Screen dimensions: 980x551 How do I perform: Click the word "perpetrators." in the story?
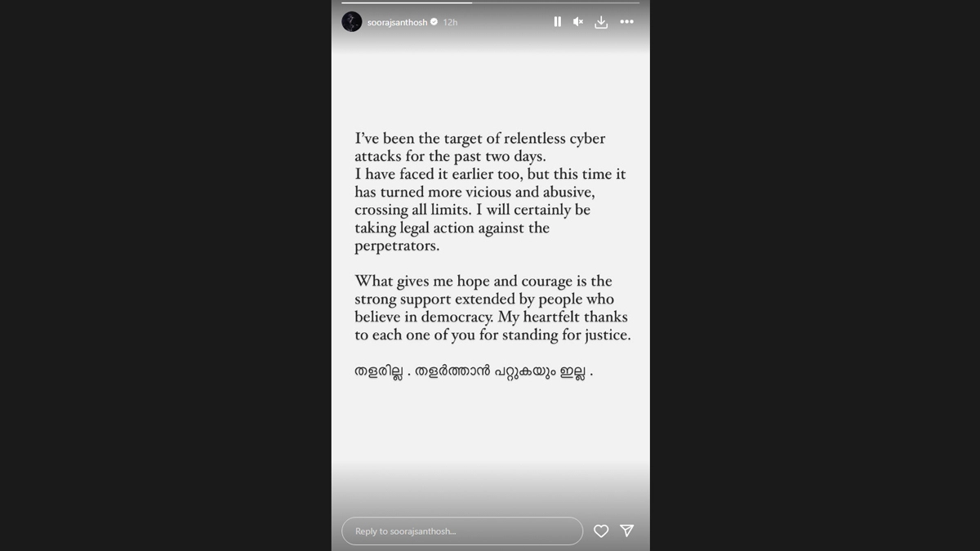tap(397, 246)
